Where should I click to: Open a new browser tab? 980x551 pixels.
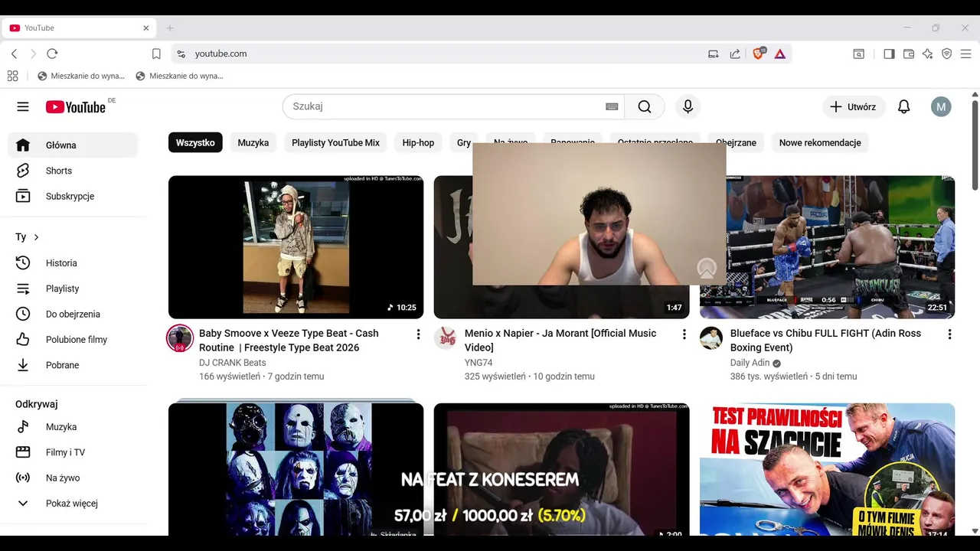pos(170,28)
